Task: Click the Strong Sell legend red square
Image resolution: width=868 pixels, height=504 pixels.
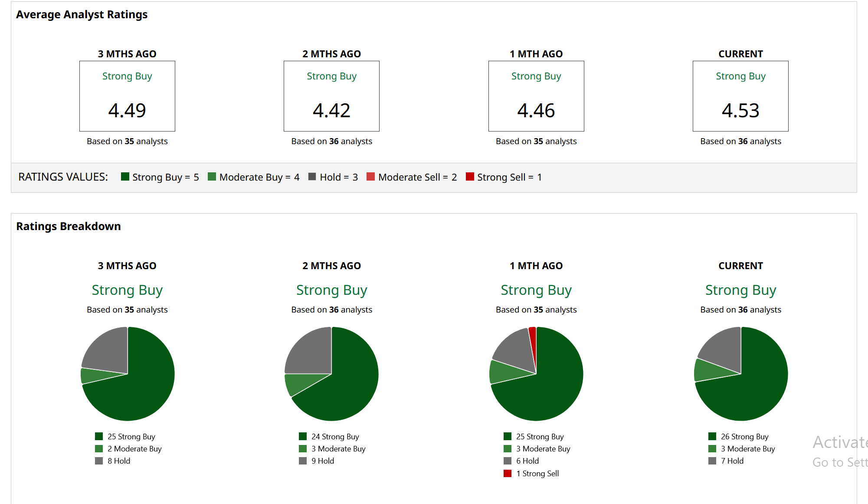Action: click(x=469, y=177)
